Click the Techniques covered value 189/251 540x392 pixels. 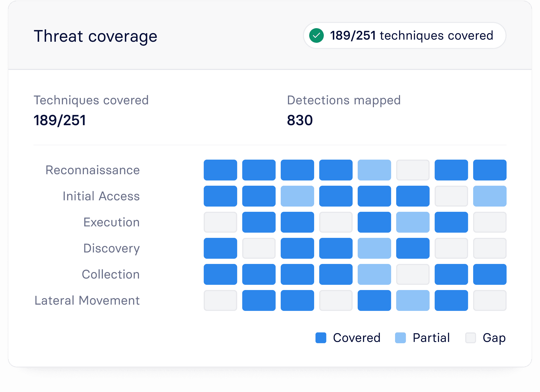60,120
